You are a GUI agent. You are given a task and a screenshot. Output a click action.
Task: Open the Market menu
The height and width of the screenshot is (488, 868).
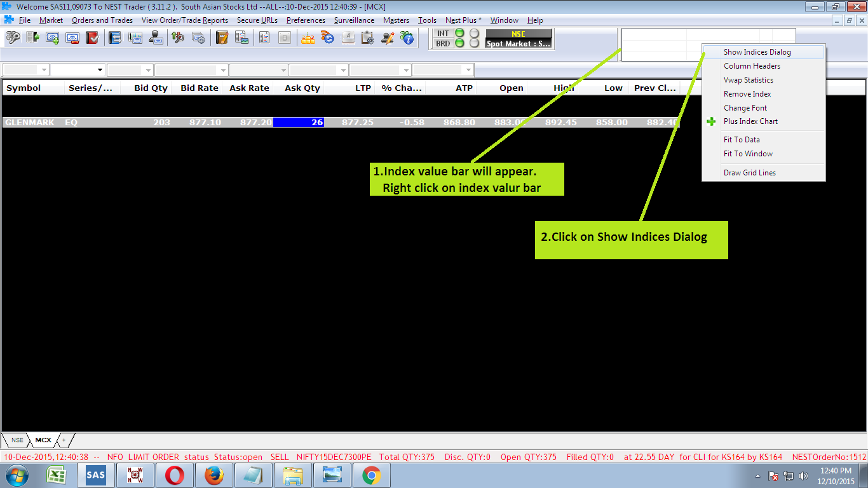pos(51,20)
